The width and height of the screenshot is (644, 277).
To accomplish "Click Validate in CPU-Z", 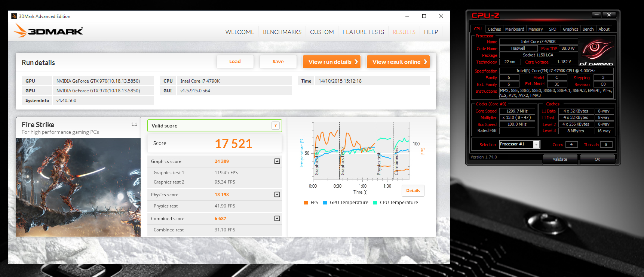I will pyautogui.click(x=560, y=159).
